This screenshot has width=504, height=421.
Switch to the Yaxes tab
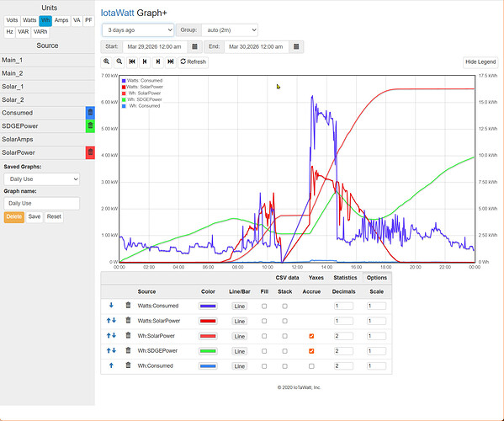tap(316, 278)
